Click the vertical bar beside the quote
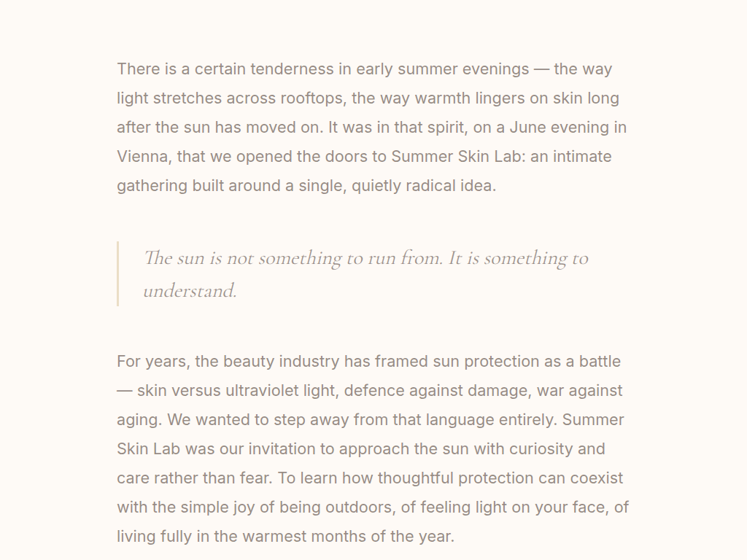 pos(117,273)
